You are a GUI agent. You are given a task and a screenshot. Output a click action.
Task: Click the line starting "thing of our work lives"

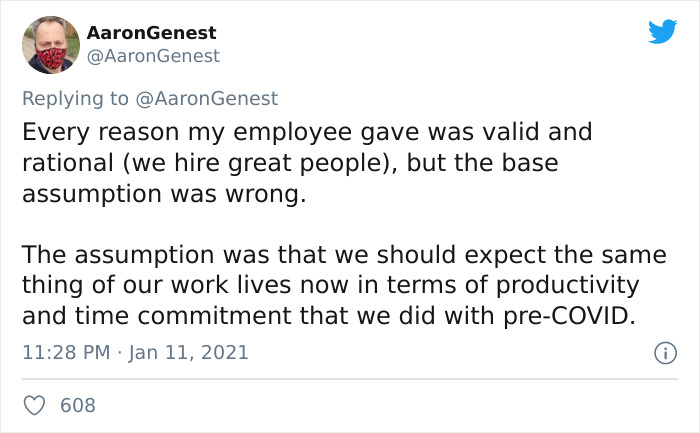(x=331, y=286)
